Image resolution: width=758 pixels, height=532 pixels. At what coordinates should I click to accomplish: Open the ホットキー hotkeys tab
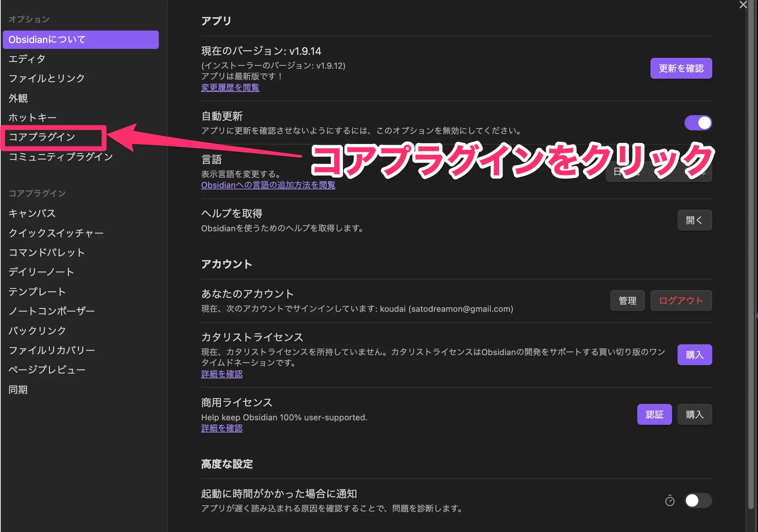(81, 118)
